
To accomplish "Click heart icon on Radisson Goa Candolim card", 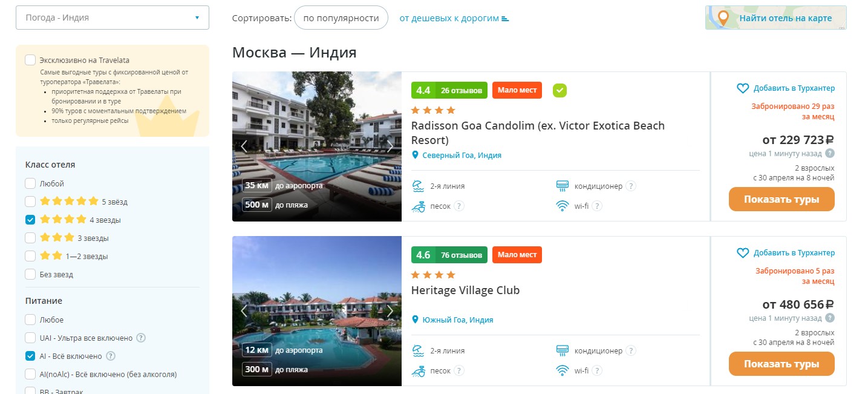I will tap(743, 88).
